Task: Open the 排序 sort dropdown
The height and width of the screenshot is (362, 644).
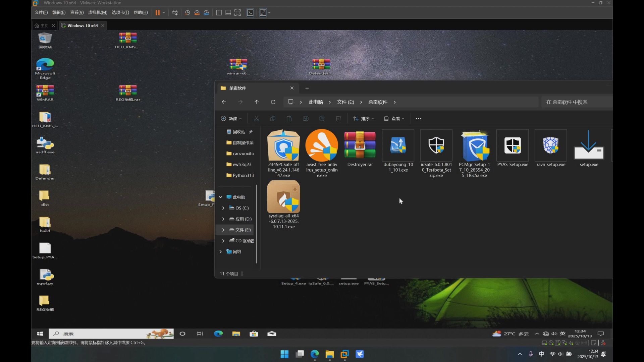Action: click(363, 119)
